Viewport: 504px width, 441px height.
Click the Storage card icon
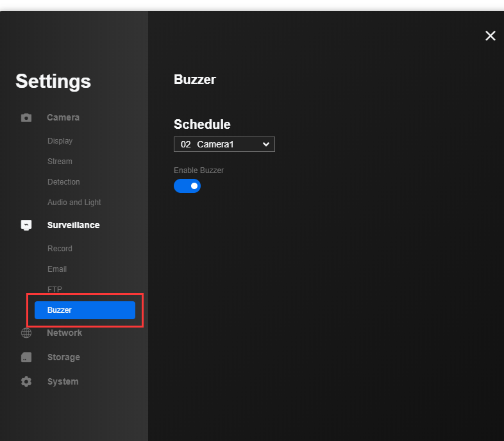pos(26,357)
